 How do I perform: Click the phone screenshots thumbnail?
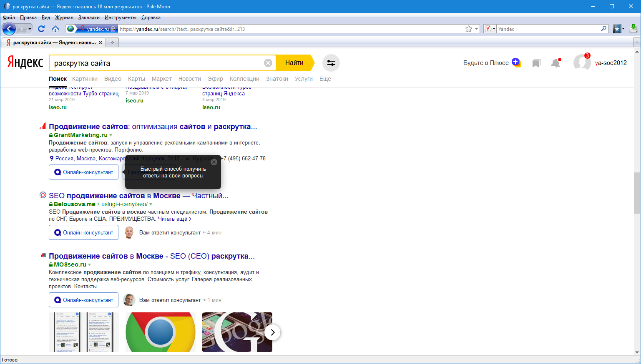pyautogui.click(x=84, y=332)
